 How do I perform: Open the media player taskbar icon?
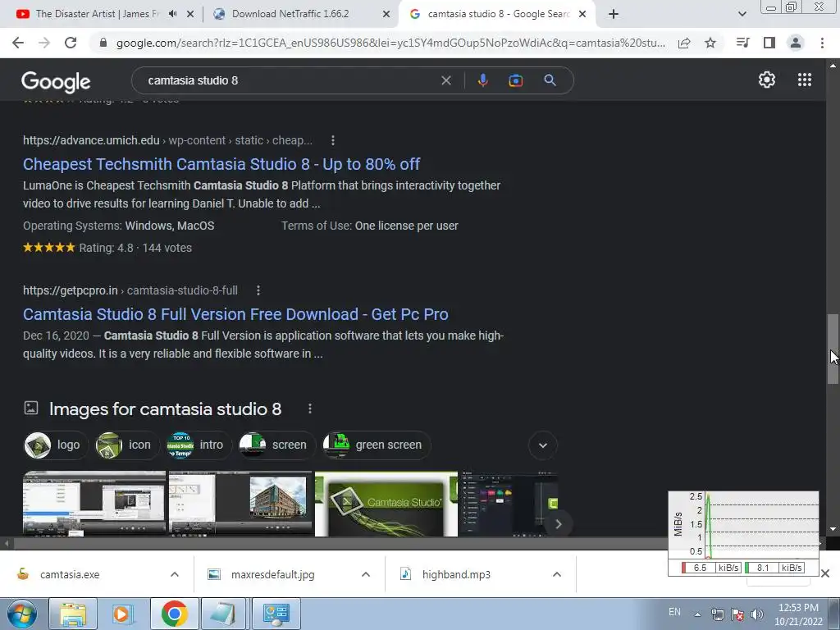point(122,614)
